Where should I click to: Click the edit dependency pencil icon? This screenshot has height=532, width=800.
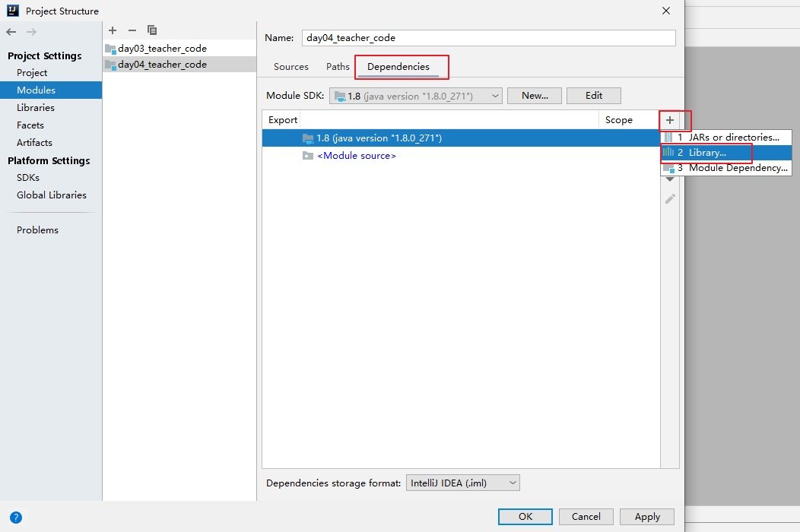(670, 199)
